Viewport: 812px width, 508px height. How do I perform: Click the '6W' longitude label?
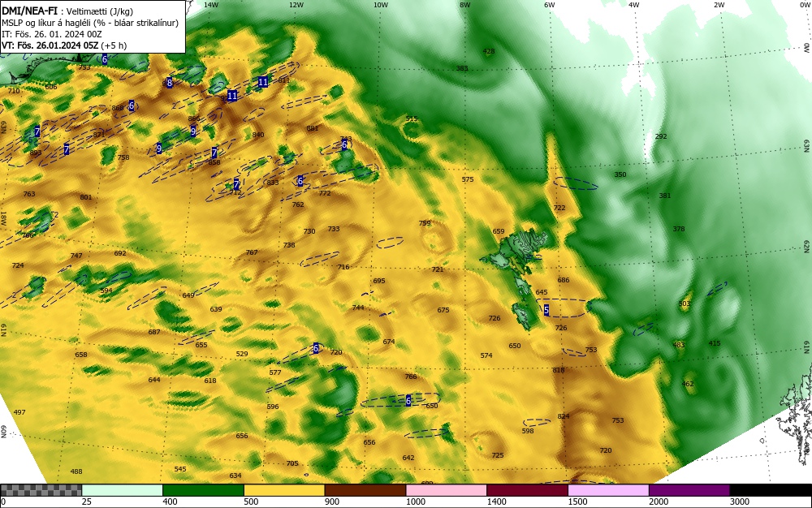pos(550,5)
